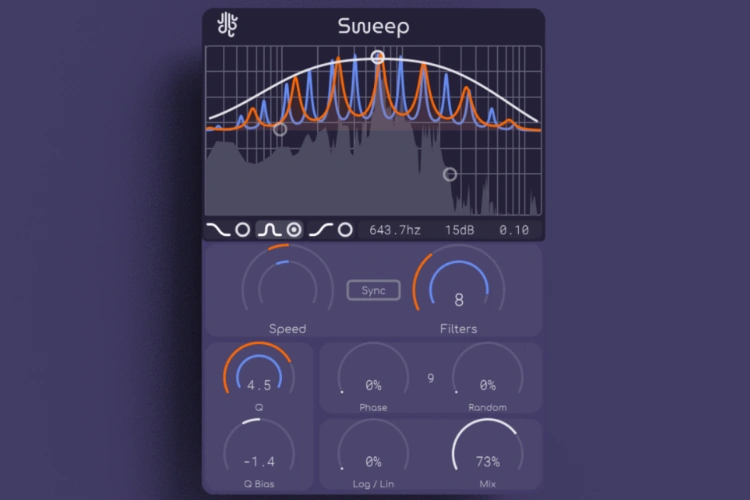The height and width of the screenshot is (500, 750).
Task: Click the Sweep title text
Action: [374, 27]
